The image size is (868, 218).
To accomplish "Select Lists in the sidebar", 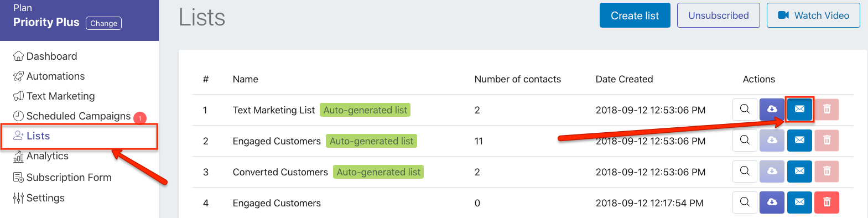I will click(x=32, y=136).
